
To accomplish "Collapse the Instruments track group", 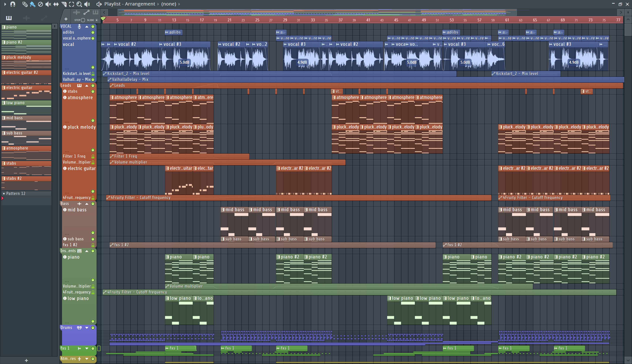I will click(x=87, y=251).
